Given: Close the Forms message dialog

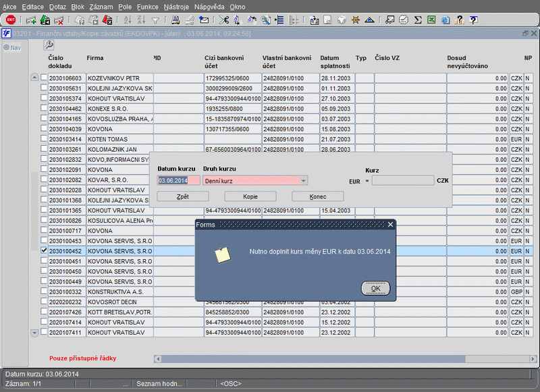Looking at the screenshot, I should tap(390, 225).
